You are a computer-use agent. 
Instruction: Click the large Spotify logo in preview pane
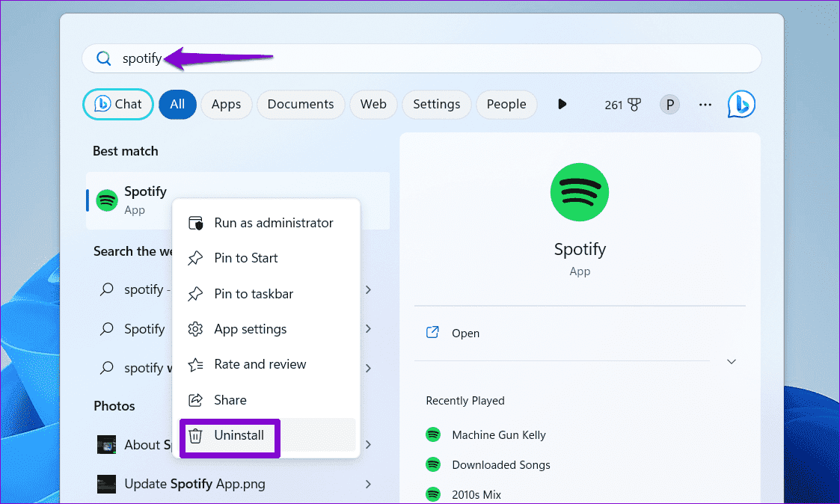580,192
